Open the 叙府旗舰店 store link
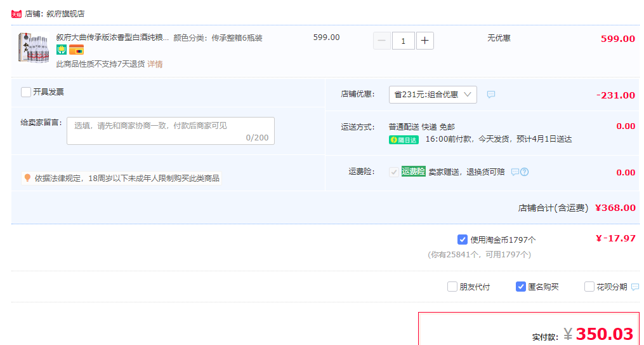The height and width of the screenshot is (345, 644). [x=66, y=14]
